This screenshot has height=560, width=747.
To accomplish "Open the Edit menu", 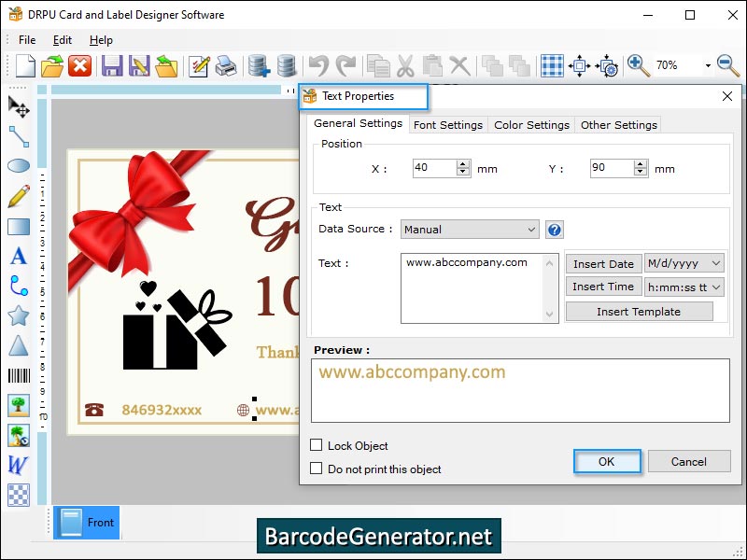I will click(62, 40).
